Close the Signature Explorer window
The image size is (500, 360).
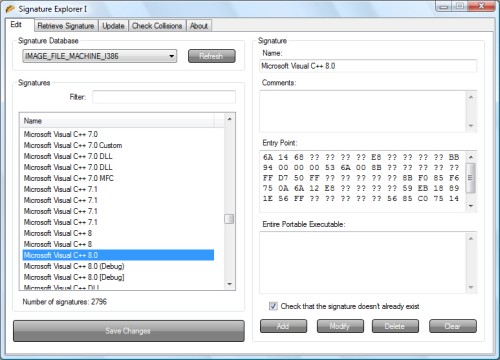coord(481,6)
